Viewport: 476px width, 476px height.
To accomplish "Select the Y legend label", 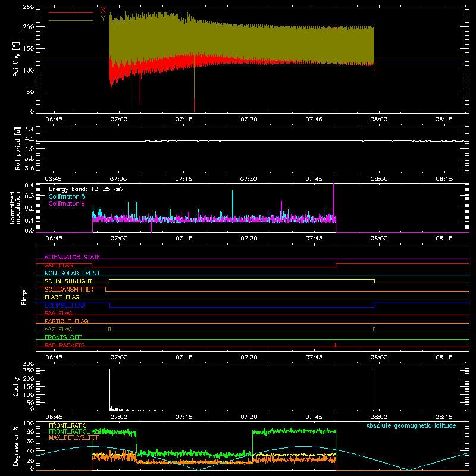I will click(x=103, y=18).
